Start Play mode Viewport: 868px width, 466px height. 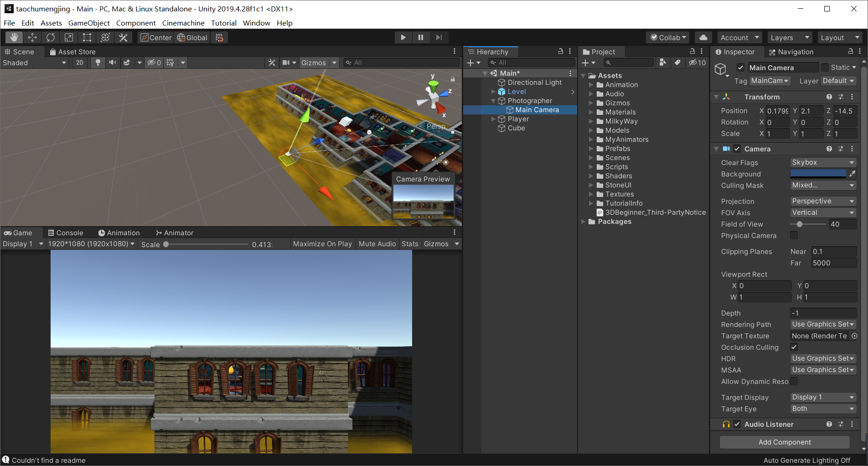coord(403,37)
